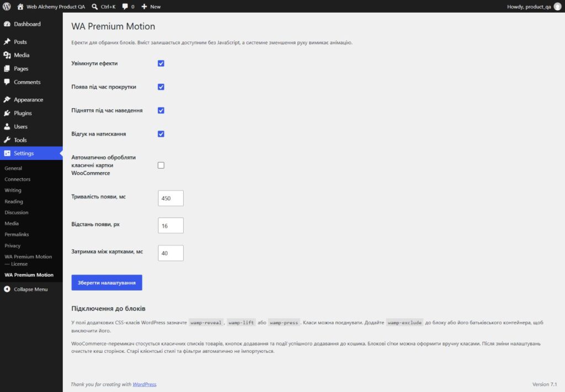This screenshot has width=565, height=392.
Task: Open the Posts menu
Action: (x=20, y=42)
